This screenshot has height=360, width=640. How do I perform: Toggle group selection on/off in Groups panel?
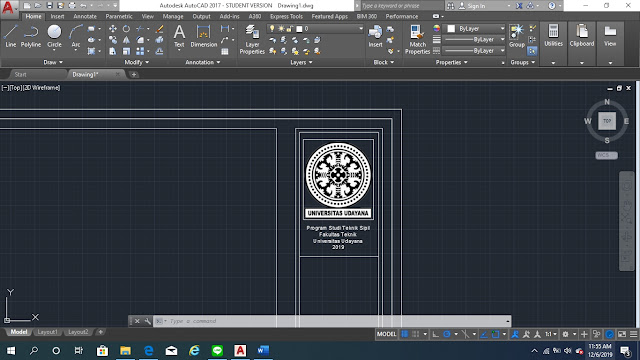point(532,51)
